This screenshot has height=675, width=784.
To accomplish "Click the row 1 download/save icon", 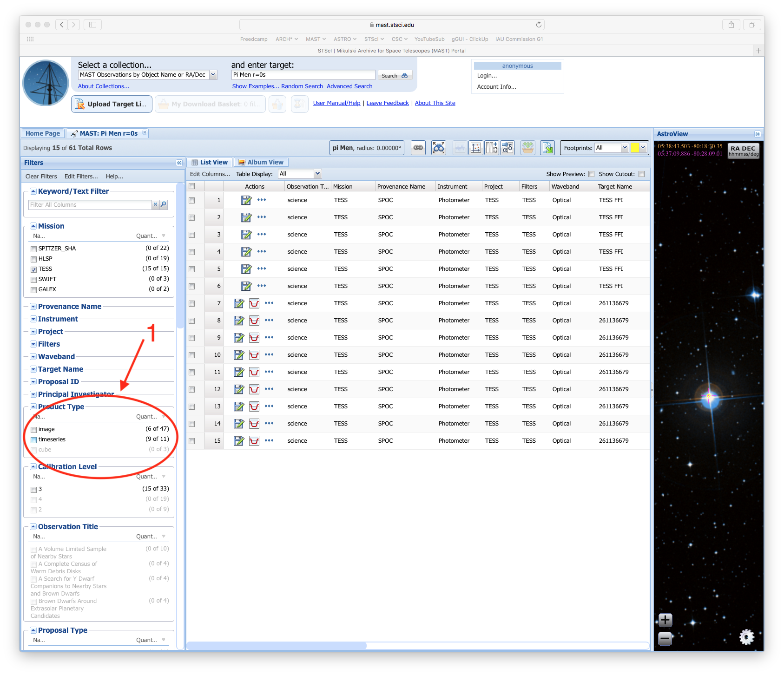I will 246,200.
